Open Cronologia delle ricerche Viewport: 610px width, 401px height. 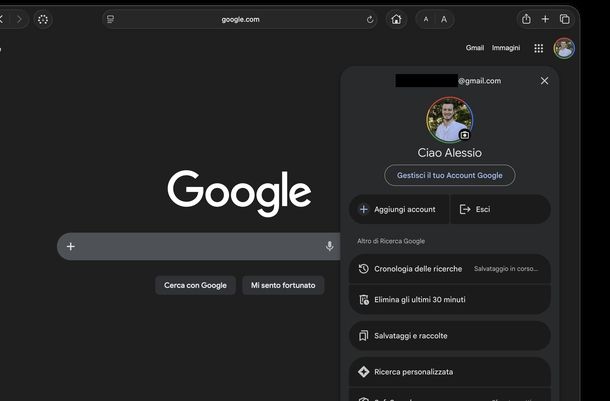point(450,269)
